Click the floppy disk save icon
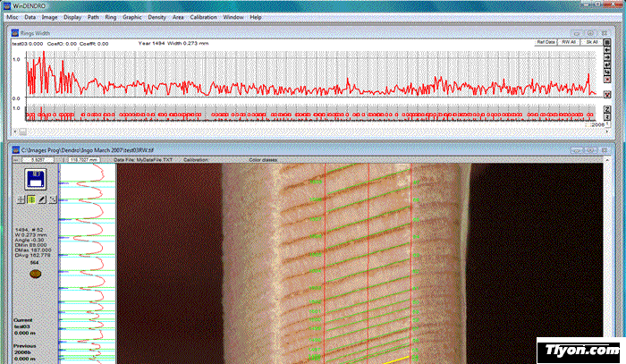This screenshot has height=364, width=626. coord(36,179)
